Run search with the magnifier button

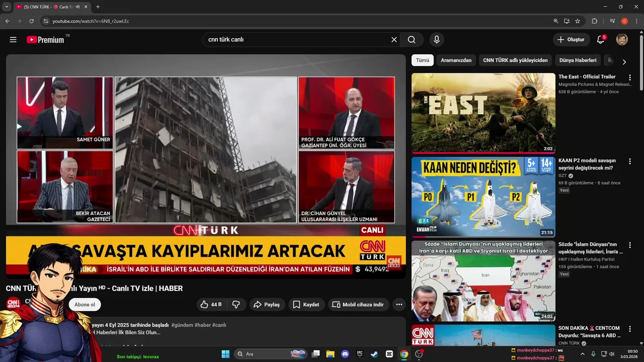(x=412, y=40)
